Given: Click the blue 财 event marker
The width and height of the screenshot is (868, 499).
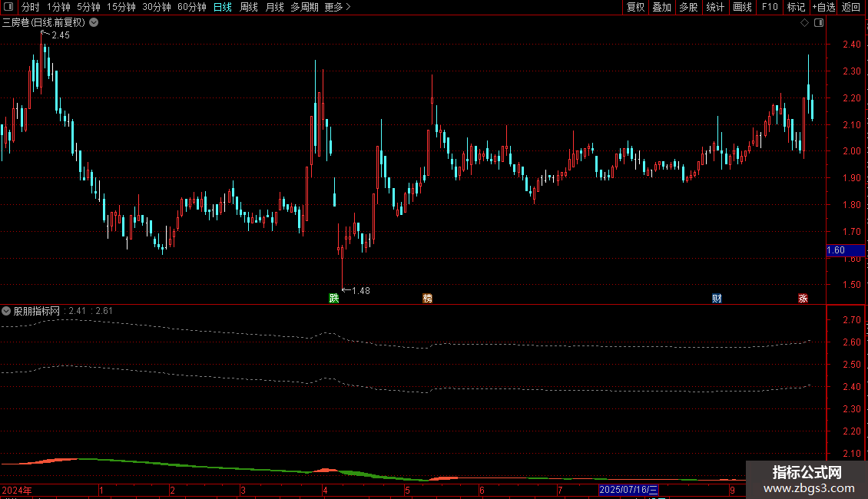Looking at the screenshot, I should pyautogui.click(x=717, y=298).
